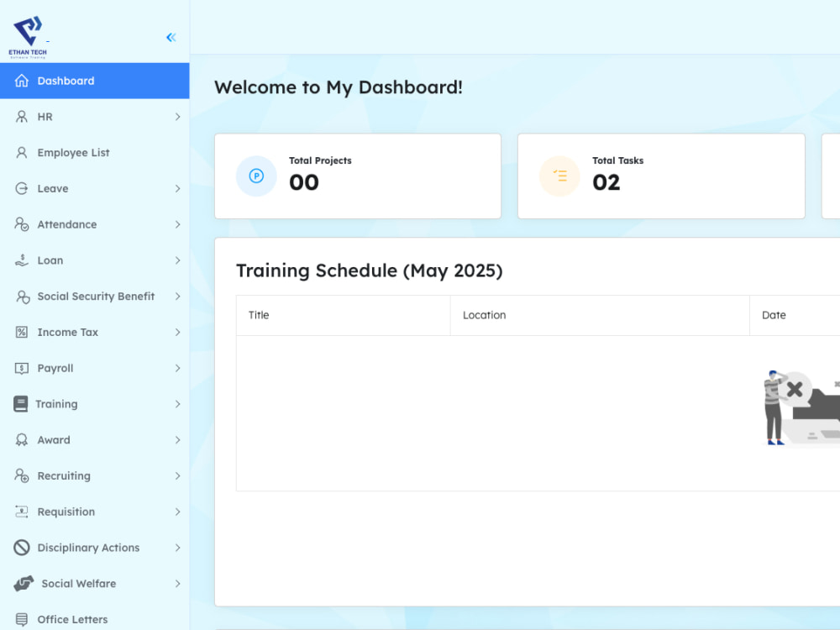Viewport: 840px width, 630px height.
Task: Click the Total Projects circle icon
Action: point(256,176)
